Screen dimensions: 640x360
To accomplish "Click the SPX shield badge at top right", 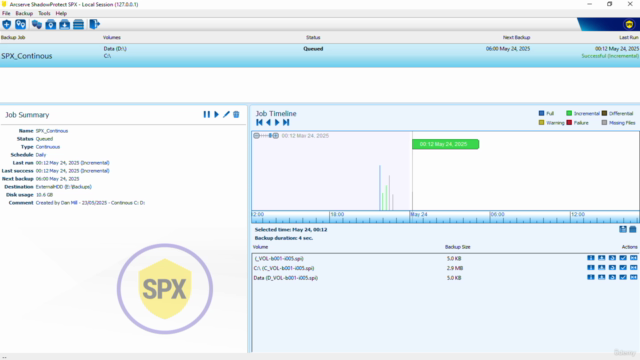I will (x=629, y=24).
